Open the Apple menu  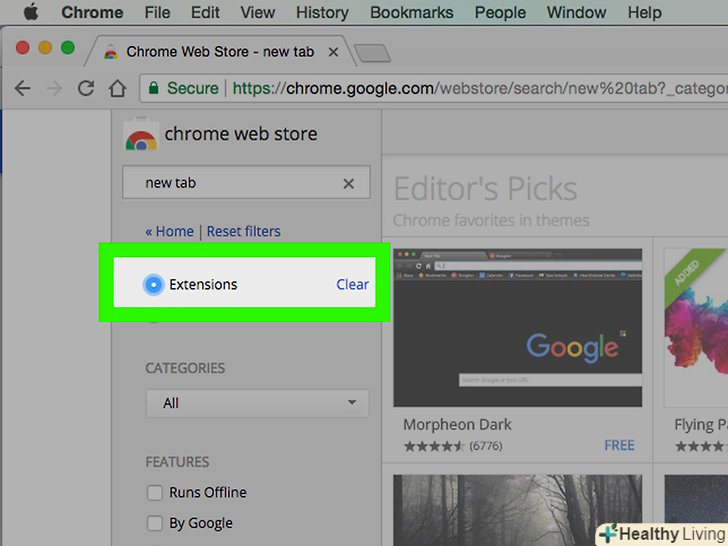pyautogui.click(x=31, y=12)
